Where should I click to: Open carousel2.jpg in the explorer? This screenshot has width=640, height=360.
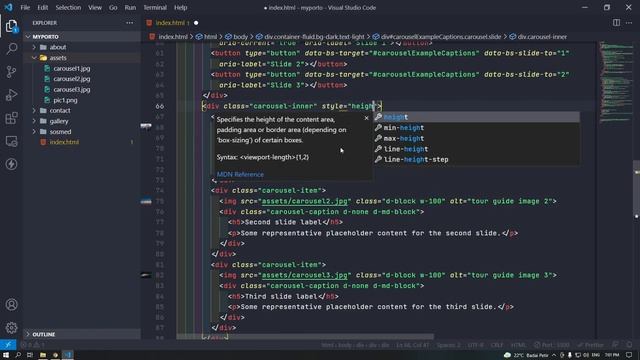[x=72, y=79]
